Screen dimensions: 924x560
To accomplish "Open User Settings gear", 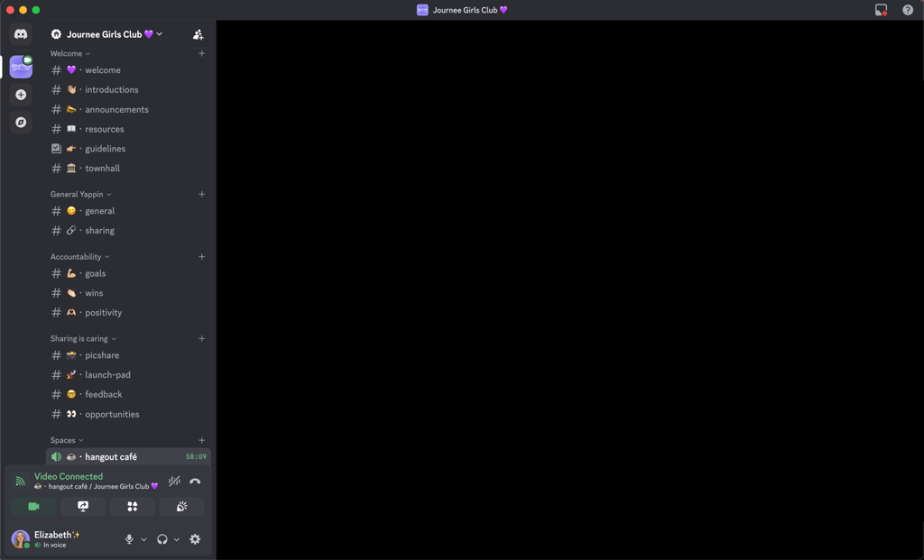I will 195,539.
